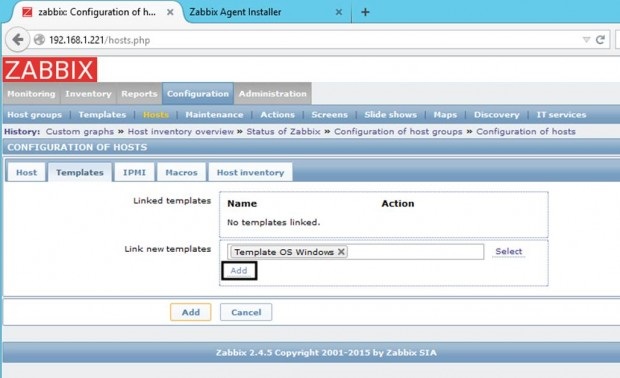Click the Cancel button
The image size is (620, 378).
tap(246, 312)
